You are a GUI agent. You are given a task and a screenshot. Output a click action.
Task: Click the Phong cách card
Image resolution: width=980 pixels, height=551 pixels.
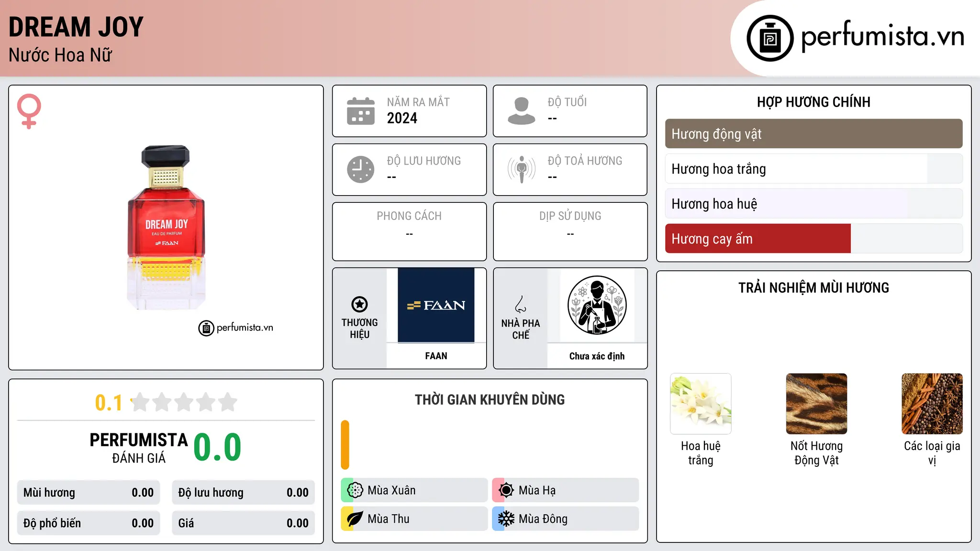pyautogui.click(x=409, y=231)
